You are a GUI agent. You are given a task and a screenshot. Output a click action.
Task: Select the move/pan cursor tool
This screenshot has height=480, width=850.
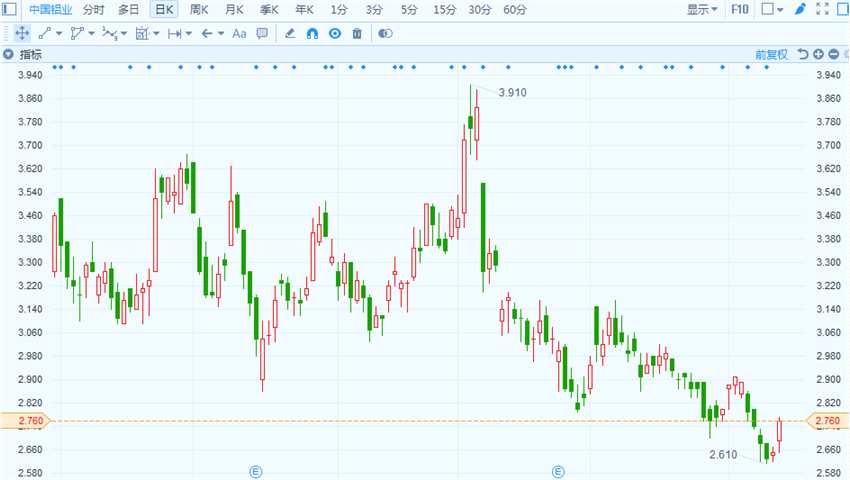click(x=22, y=34)
